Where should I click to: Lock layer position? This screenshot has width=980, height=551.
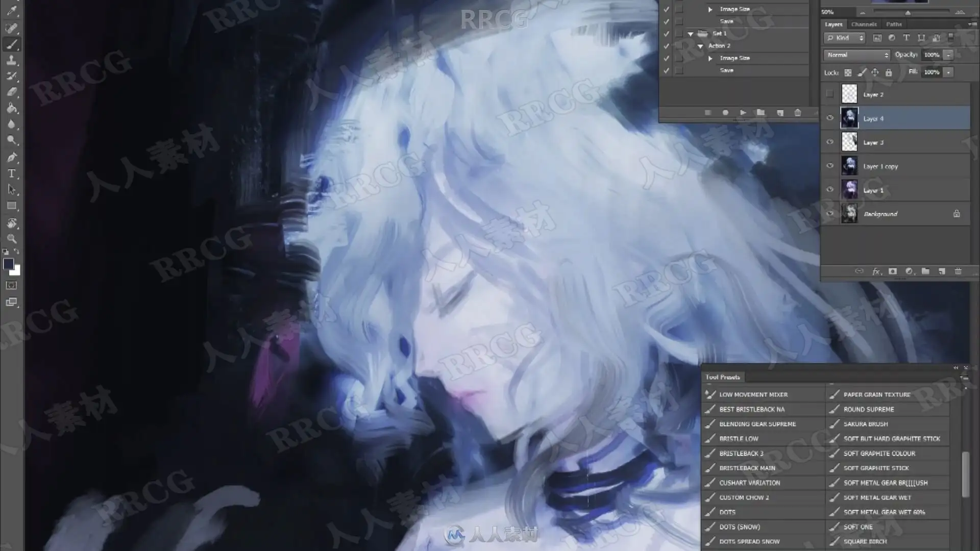[875, 72]
